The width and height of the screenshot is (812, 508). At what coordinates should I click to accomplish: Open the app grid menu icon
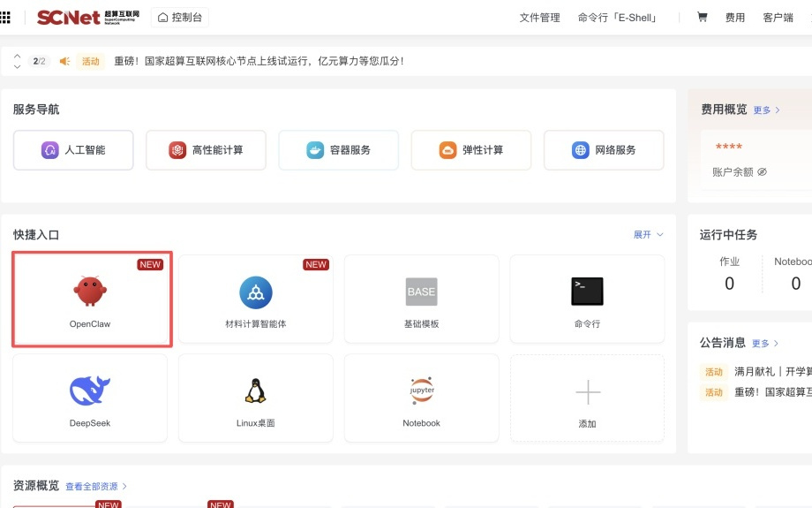tap(5, 18)
